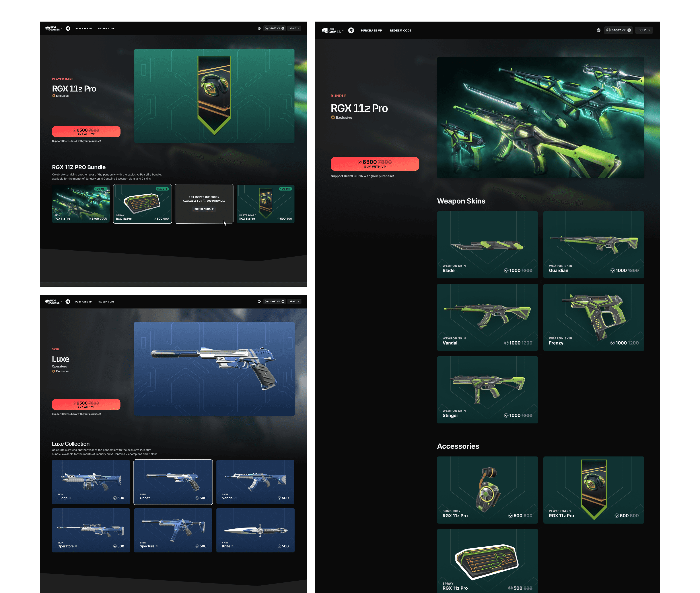This screenshot has width=700, height=593.
Task: Open the RGX 11z Pro gunbuddy accessory card
Action: [x=487, y=490]
